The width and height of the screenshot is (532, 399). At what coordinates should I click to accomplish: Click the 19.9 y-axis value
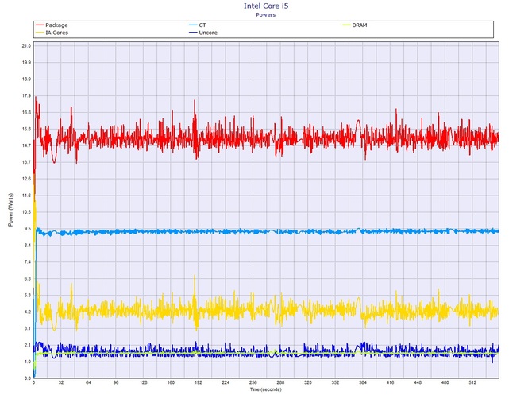coord(26,63)
